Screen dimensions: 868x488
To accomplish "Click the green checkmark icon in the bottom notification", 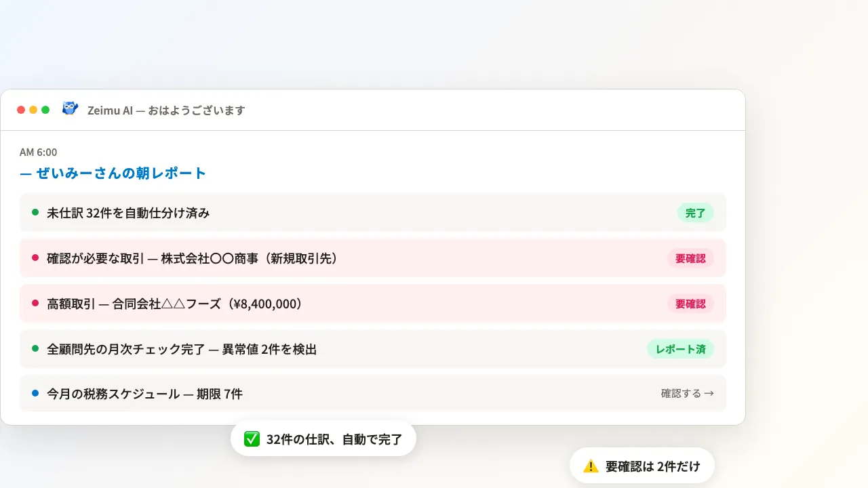I will point(252,439).
